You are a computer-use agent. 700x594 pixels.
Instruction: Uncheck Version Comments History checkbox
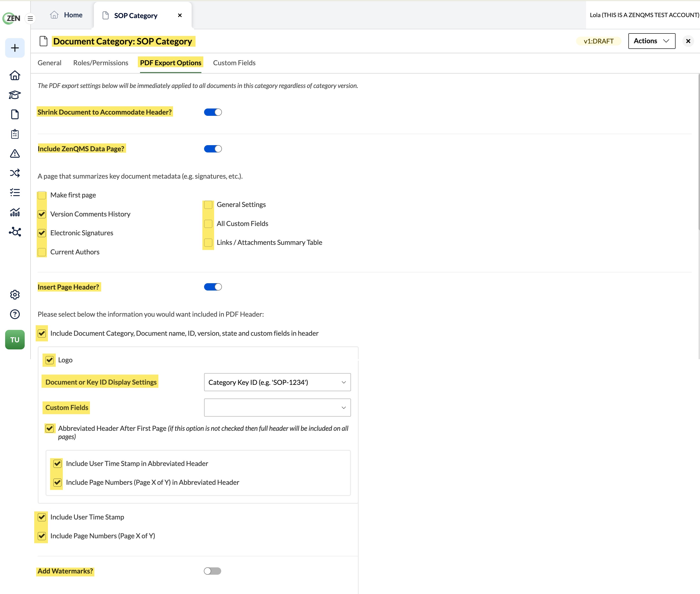click(x=42, y=214)
